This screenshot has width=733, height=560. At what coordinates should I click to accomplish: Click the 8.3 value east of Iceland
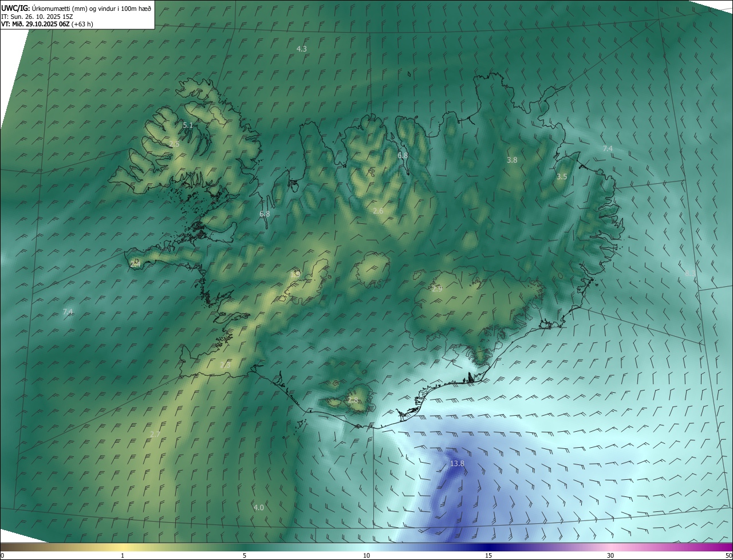(690, 274)
